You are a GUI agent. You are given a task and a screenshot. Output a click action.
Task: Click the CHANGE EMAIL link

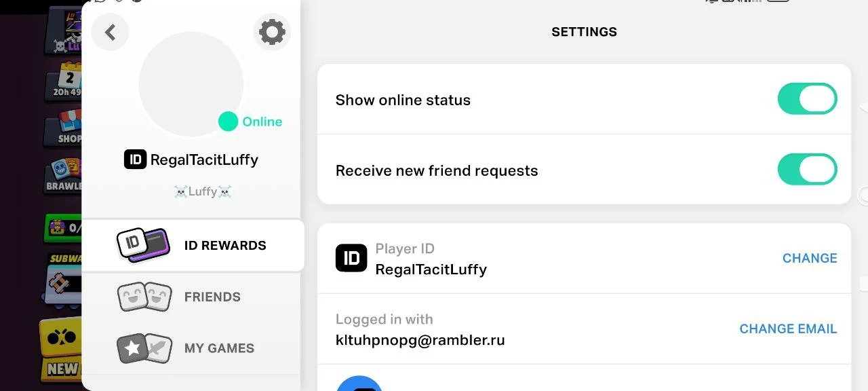pyautogui.click(x=788, y=329)
